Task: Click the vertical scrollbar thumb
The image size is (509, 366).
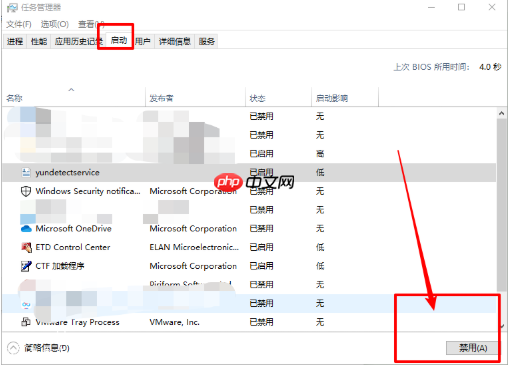Action: pos(501,205)
